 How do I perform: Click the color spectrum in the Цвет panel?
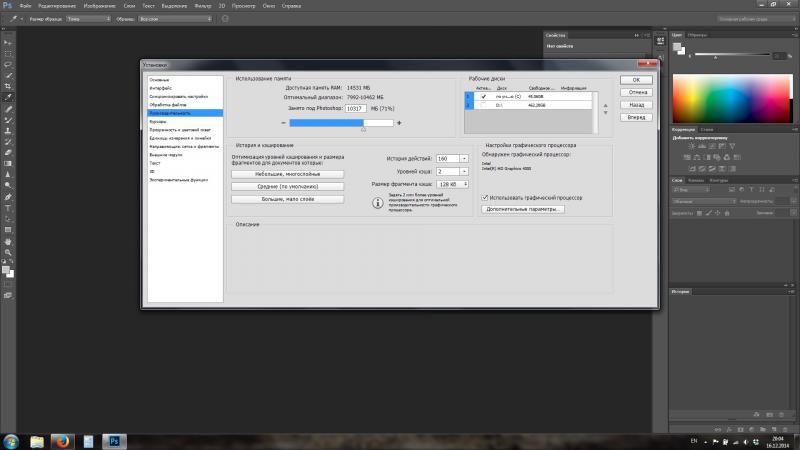tap(732, 98)
